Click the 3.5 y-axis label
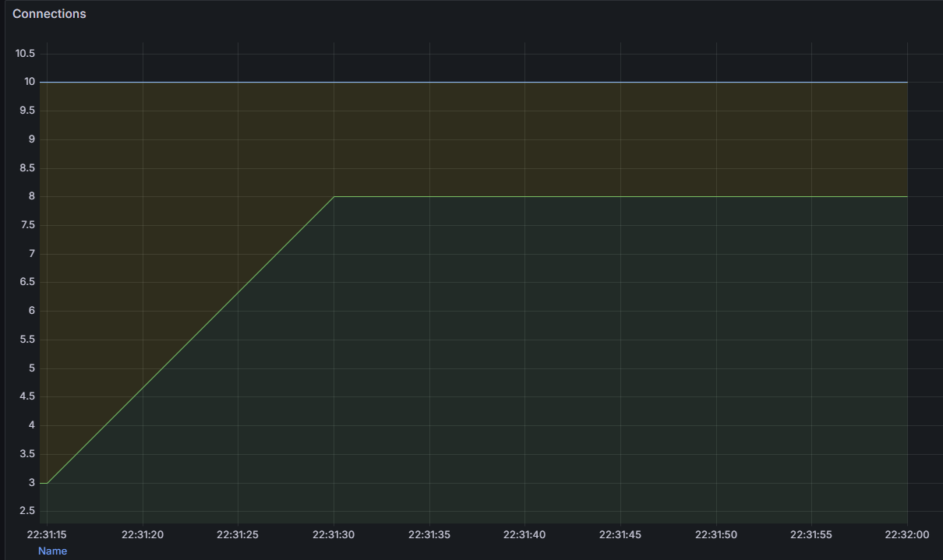This screenshot has width=943, height=560. (x=28, y=454)
